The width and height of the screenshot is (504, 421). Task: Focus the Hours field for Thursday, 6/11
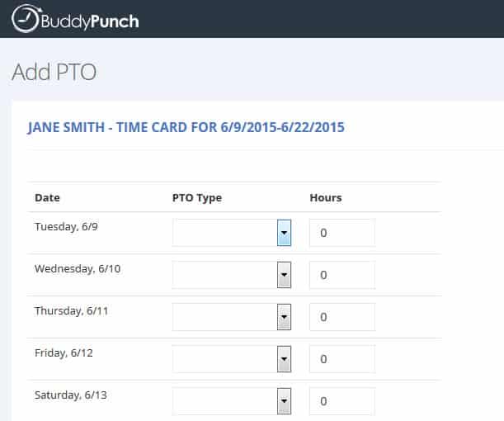(342, 317)
